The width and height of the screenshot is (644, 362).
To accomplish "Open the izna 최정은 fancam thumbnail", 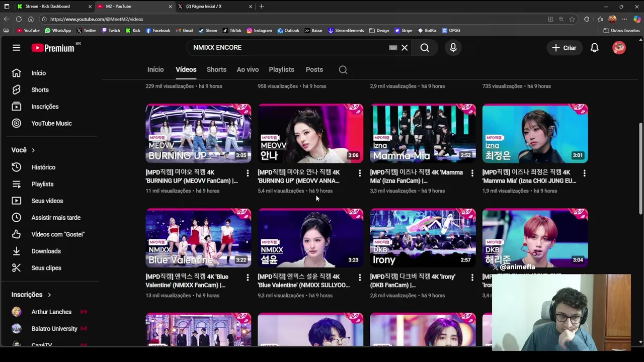I will (x=535, y=133).
